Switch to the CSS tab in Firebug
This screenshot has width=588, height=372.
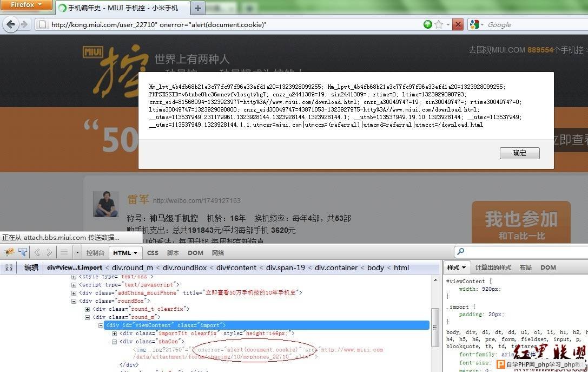point(153,253)
